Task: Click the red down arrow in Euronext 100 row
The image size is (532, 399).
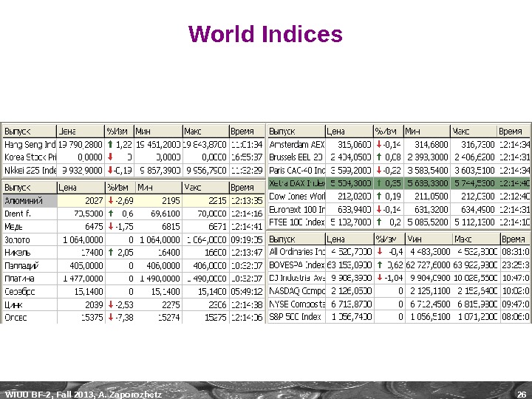Action: click(x=379, y=209)
